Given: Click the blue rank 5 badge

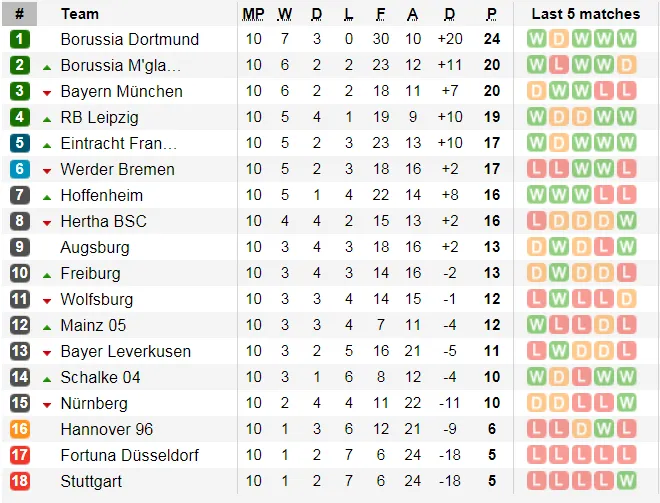Looking at the screenshot, I should [20, 144].
